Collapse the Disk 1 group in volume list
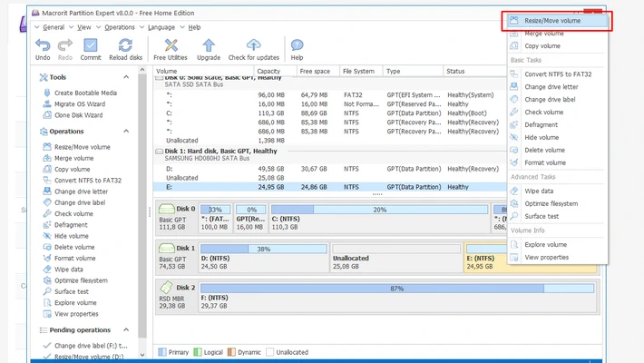The width and height of the screenshot is (644, 363). coord(159,152)
